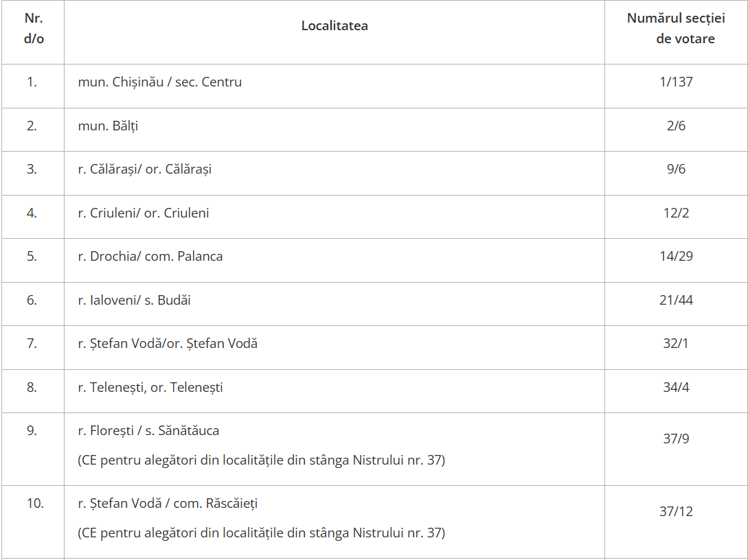Click the 'r. Criuleni/ or. Criuleni' entry

coord(143,213)
